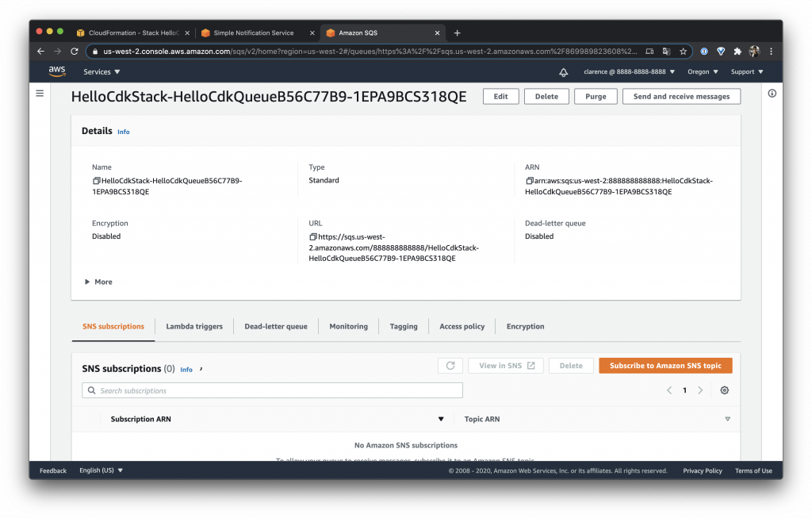Open the Oregon region dropdown
This screenshot has height=518, width=812.
703,72
